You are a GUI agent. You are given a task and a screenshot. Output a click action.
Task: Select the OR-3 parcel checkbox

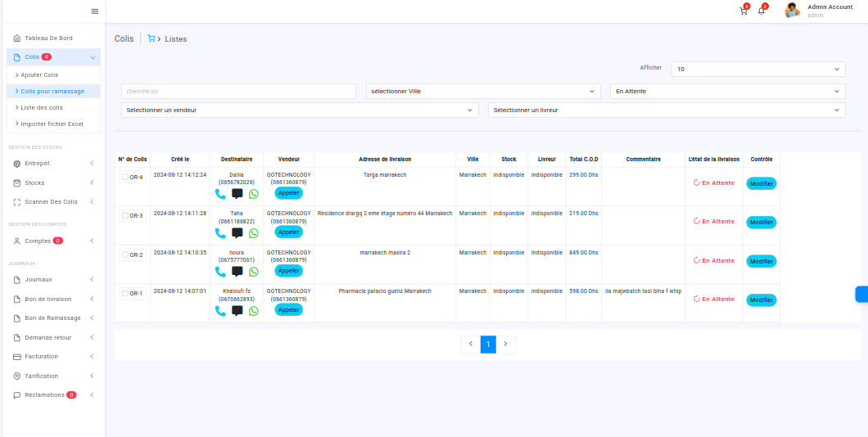point(125,215)
